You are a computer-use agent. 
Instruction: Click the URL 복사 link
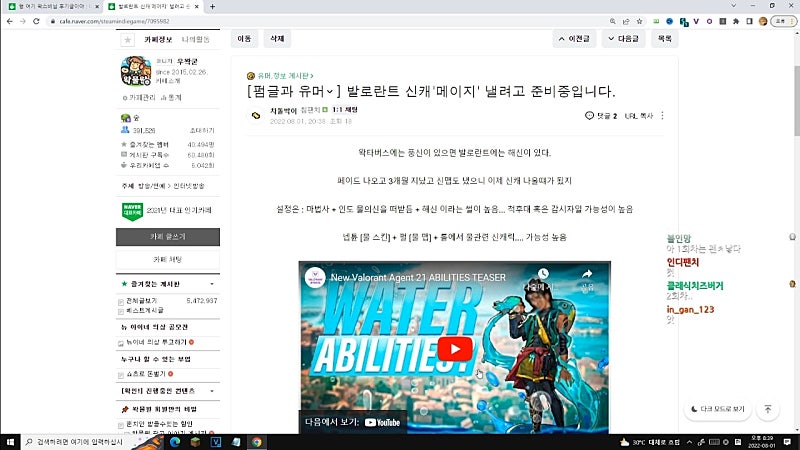coord(639,116)
